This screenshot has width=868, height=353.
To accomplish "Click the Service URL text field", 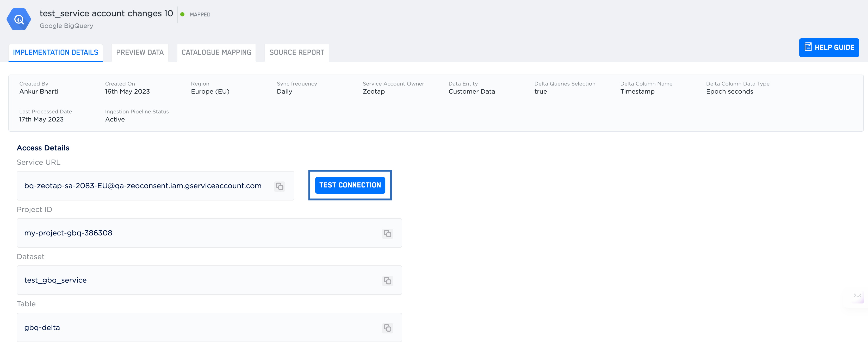I will [x=142, y=186].
